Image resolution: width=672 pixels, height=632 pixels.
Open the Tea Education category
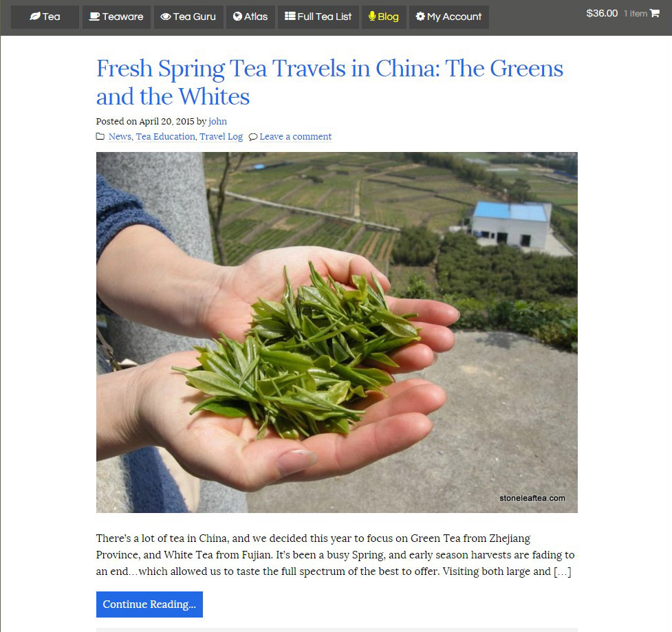(166, 136)
